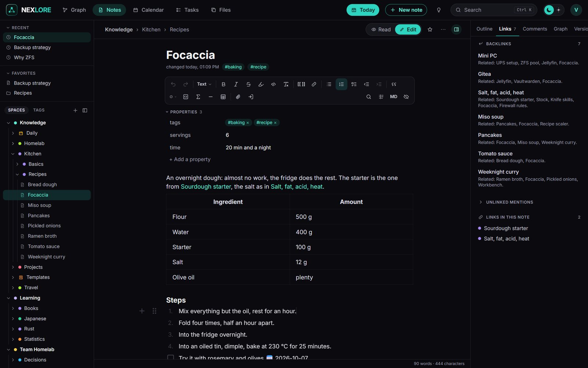The width and height of the screenshot is (588, 368).
Task: Attach a file with the paperclip icon
Action: (238, 97)
